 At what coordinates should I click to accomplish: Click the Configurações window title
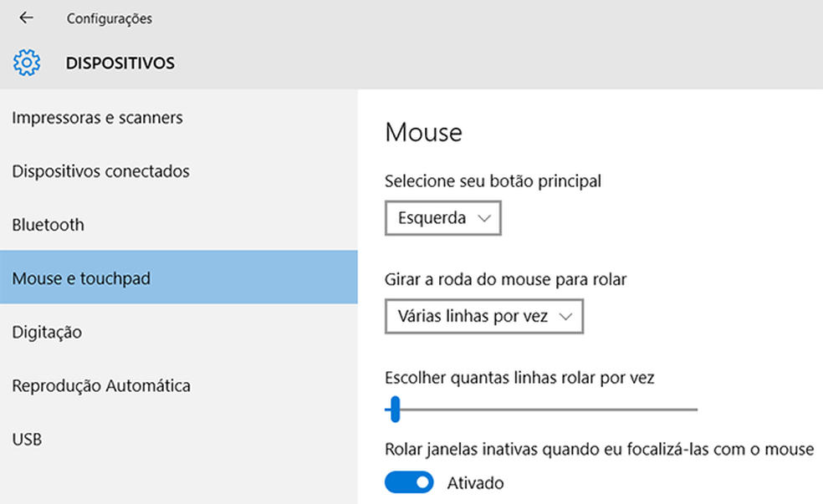[110, 18]
